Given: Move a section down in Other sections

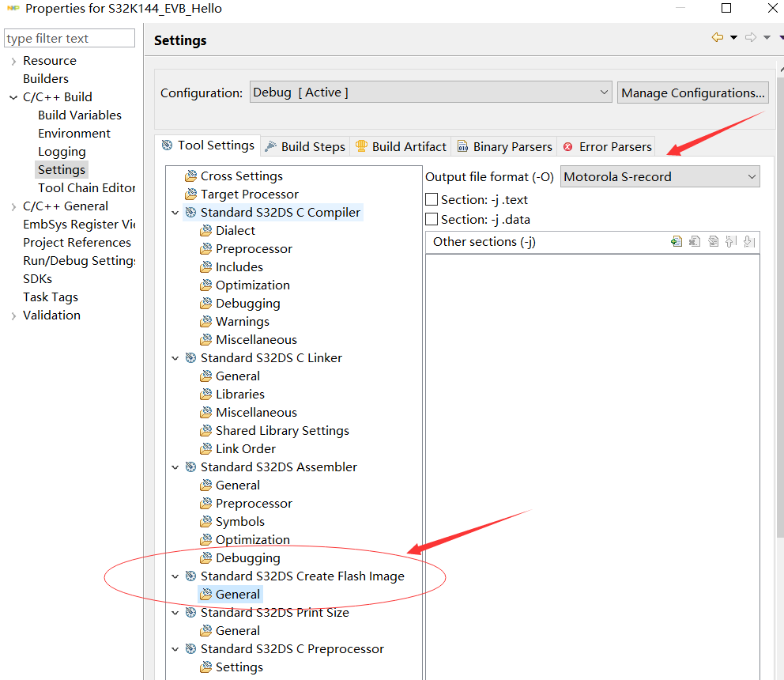Looking at the screenshot, I should coord(749,241).
